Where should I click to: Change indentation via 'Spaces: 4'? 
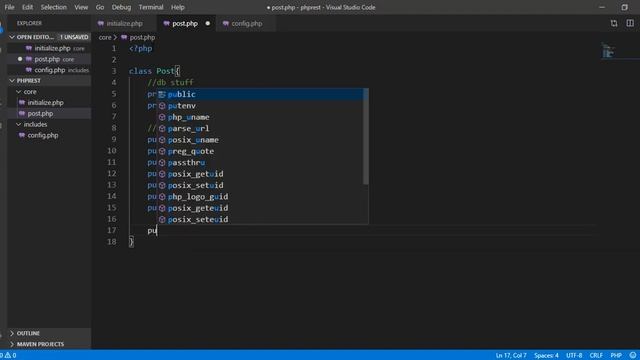pos(546,356)
